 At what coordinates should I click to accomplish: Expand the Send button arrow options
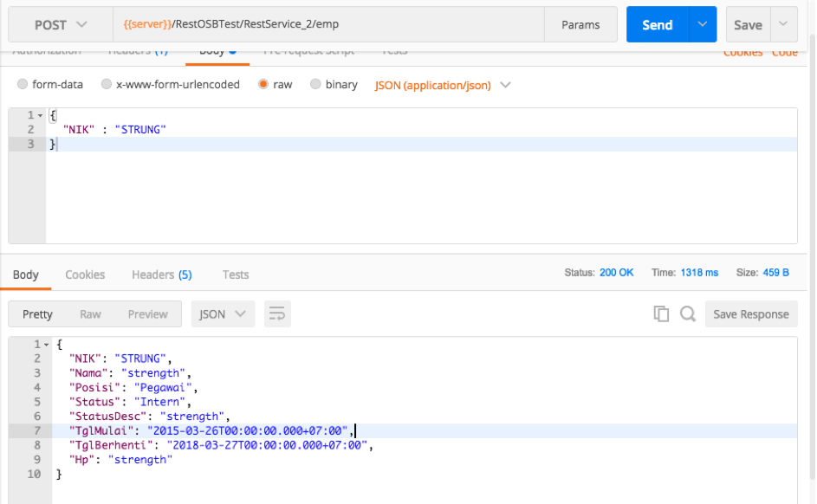tap(703, 24)
